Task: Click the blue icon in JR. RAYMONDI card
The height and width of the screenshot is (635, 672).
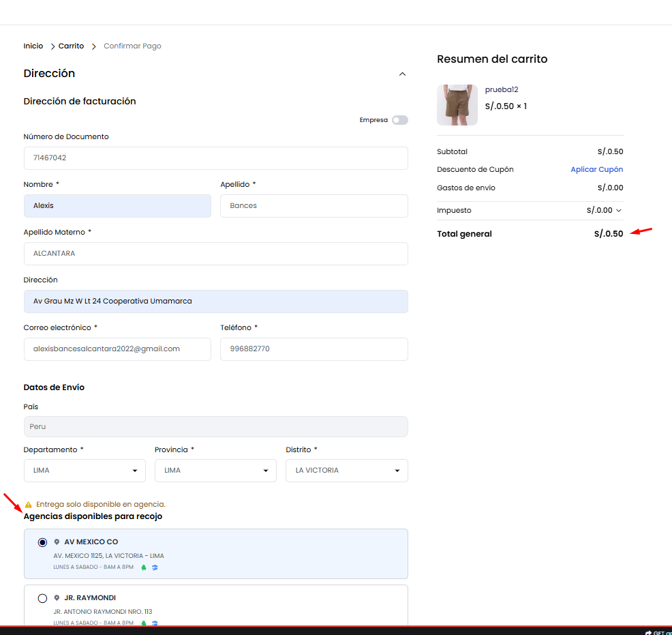Action: [155, 623]
